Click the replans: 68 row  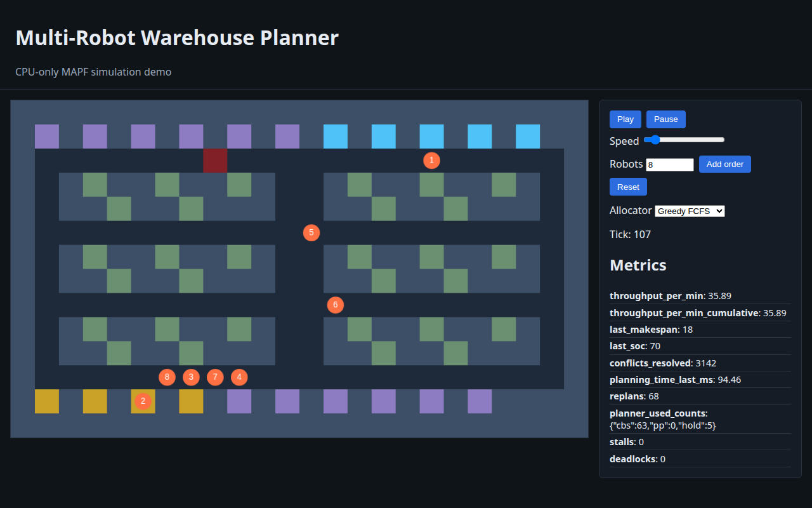(x=700, y=396)
